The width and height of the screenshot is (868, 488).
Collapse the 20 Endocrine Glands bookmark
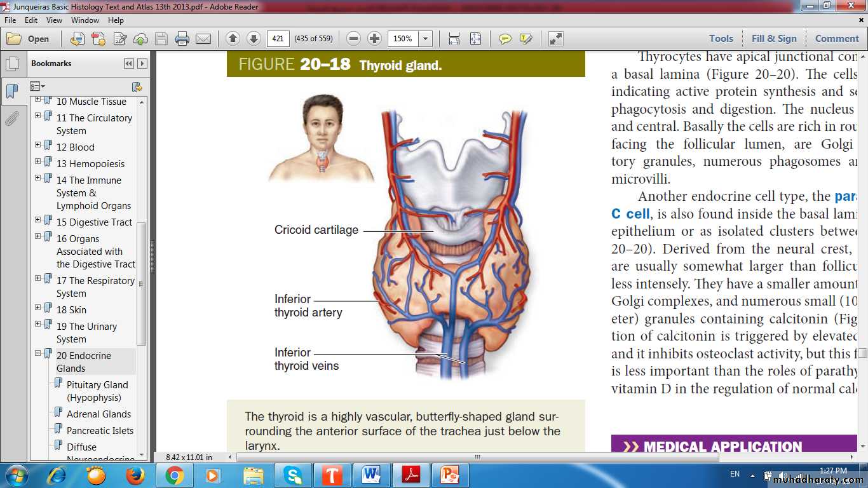coord(38,353)
